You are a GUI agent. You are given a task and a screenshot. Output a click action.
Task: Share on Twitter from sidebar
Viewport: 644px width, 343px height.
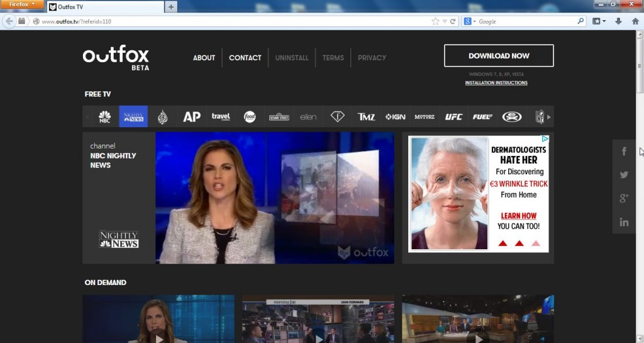(624, 174)
